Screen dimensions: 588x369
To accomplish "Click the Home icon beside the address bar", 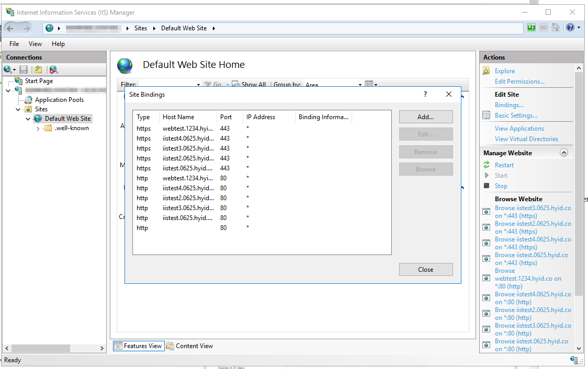I will 556,27.
